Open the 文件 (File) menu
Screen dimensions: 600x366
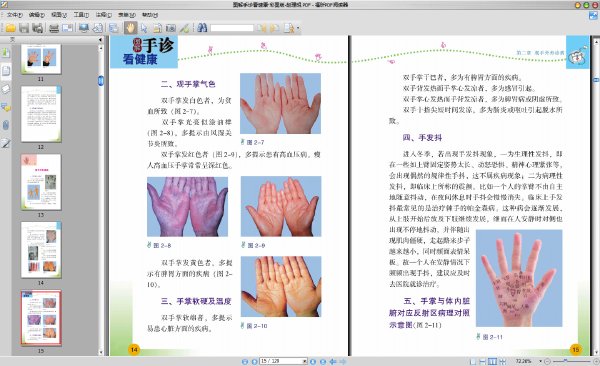click(14, 15)
